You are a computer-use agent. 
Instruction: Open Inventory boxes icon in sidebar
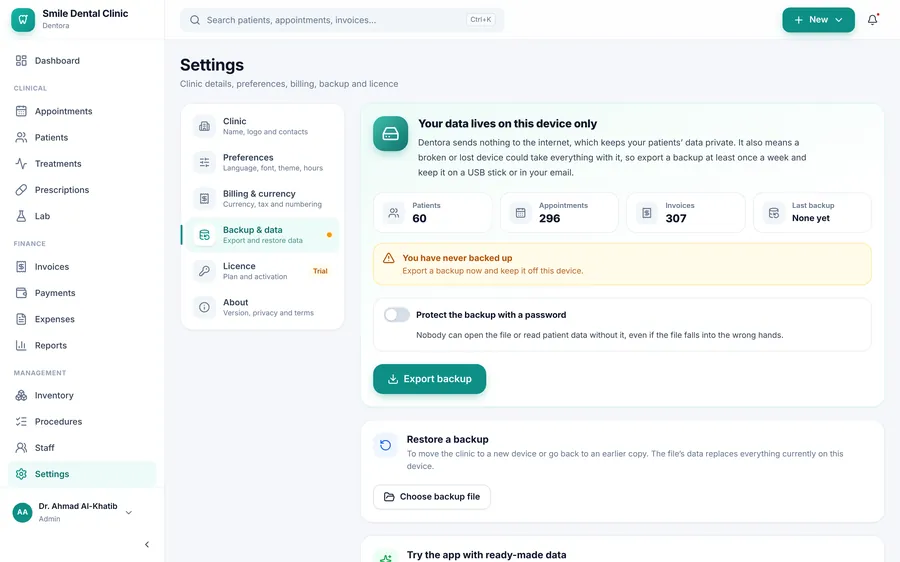(x=21, y=396)
